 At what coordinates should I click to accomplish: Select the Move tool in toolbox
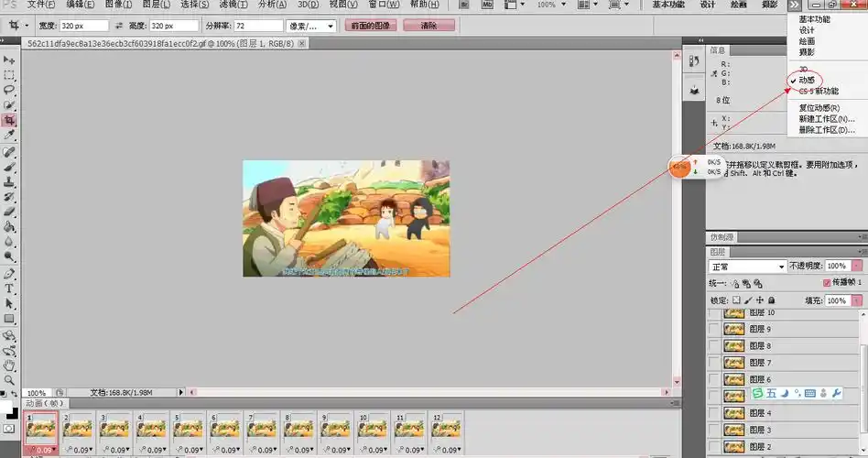[9, 60]
